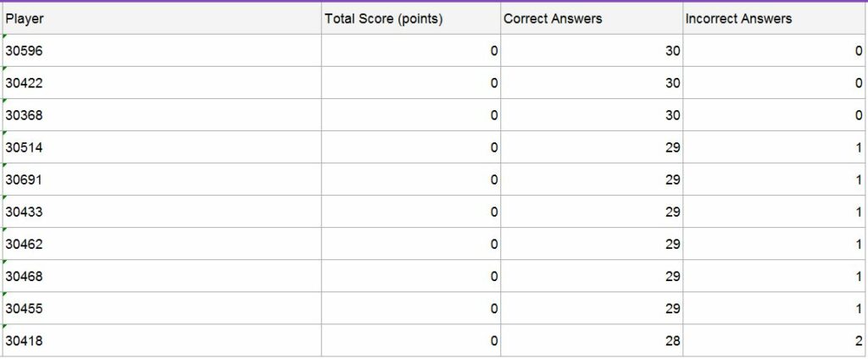Image resolution: width=868 pixels, height=359 pixels.
Task: Select player cell 30468
Action: click(x=161, y=275)
